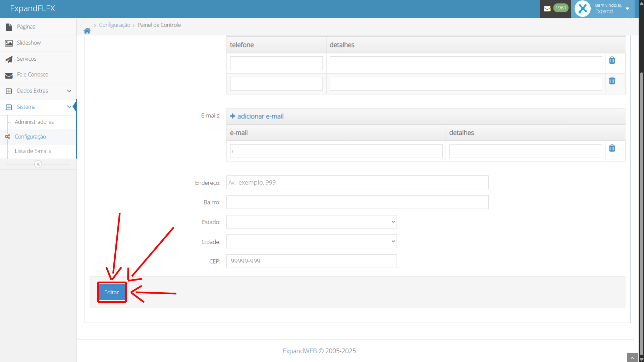This screenshot has height=362, width=644.
Task: Click the plus icon to add e-mail
Action: point(232,116)
